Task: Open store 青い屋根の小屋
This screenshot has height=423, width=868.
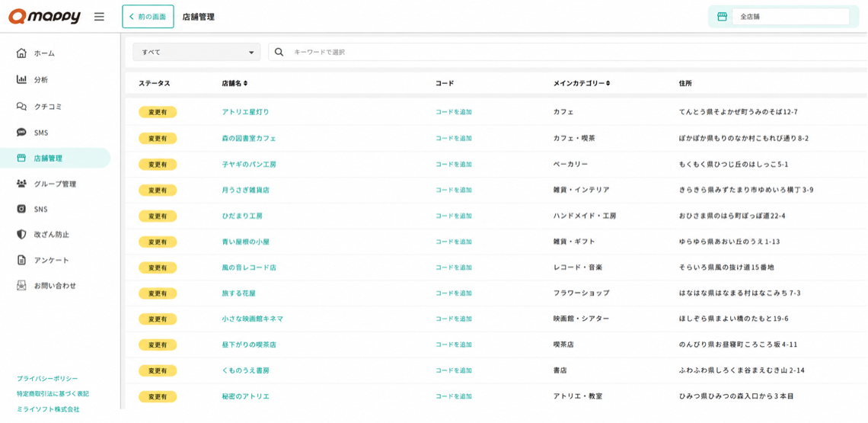Action: coord(245,242)
